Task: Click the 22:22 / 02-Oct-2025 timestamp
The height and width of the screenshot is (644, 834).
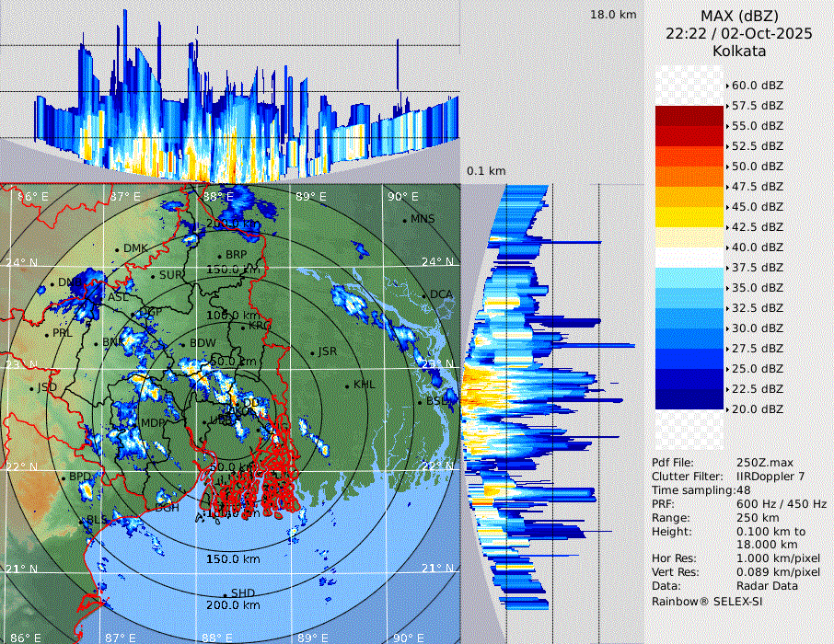Action: [739, 33]
